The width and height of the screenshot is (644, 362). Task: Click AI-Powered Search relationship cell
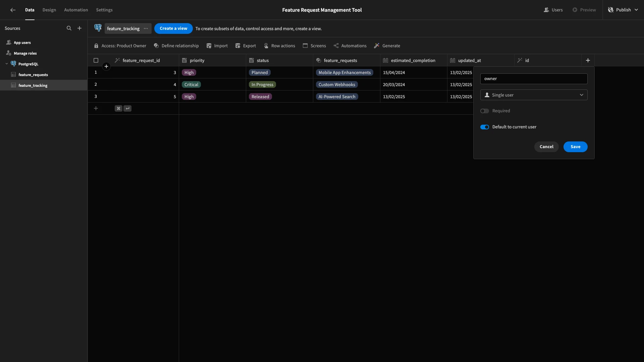337,97
